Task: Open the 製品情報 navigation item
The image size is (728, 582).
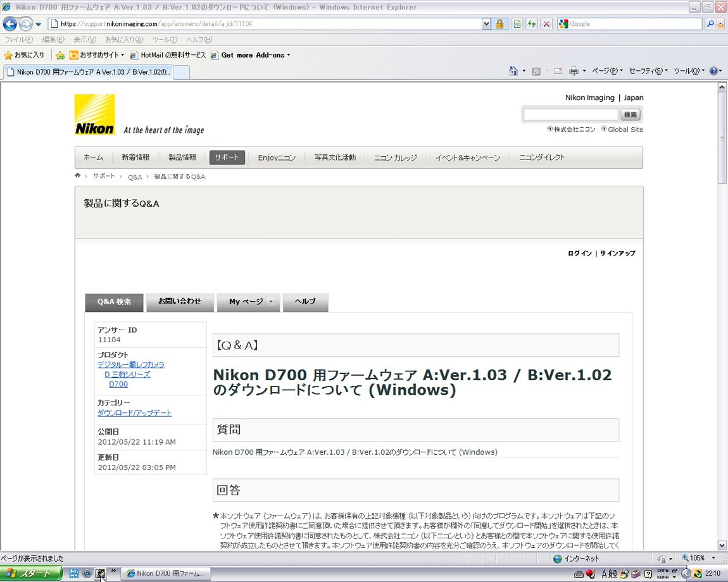Action: tap(182, 158)
